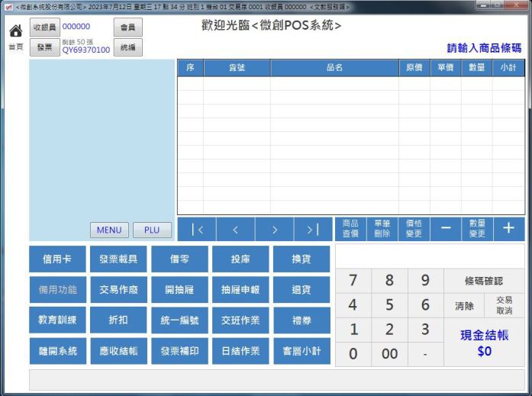Tap the keypad dash key

(x=425, y=354)
